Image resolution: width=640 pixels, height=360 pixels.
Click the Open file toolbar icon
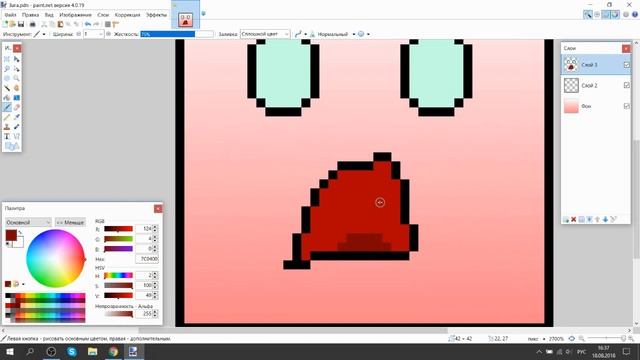pos(13,24)
